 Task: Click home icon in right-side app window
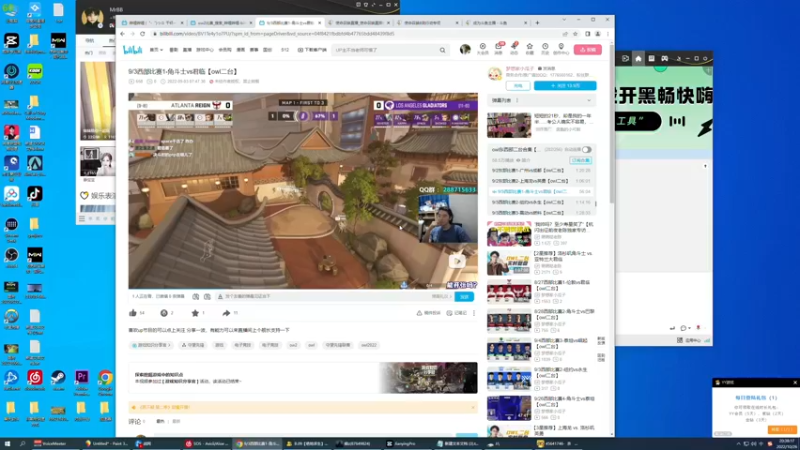point(638,59)
